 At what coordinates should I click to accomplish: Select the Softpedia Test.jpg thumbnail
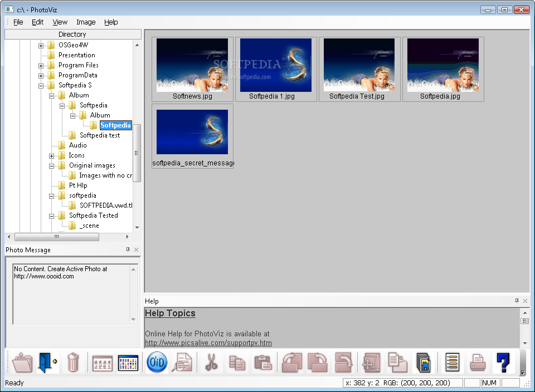(359, 69)
